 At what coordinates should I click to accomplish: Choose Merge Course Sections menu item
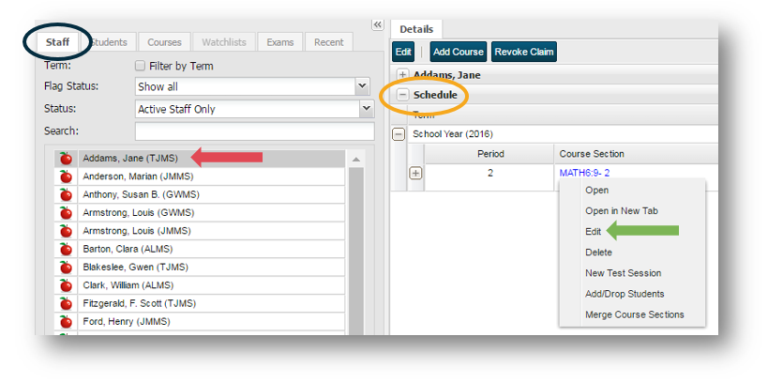[634, 314]
